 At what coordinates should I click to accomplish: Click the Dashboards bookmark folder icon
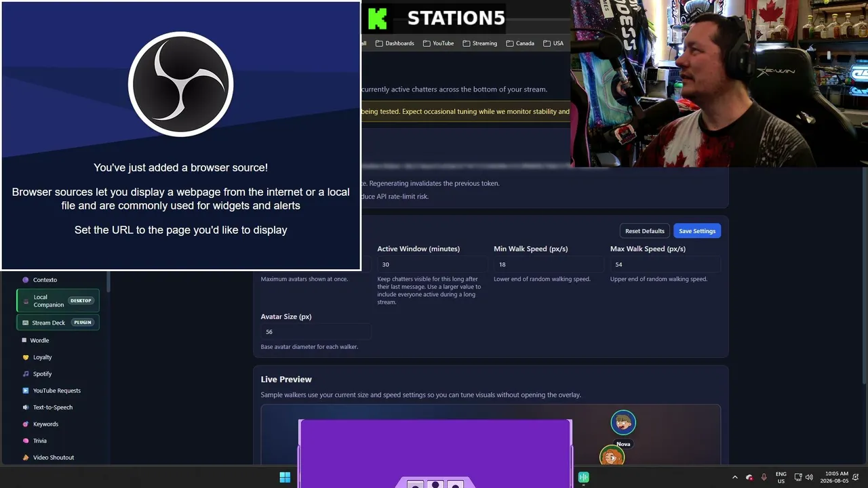[x=378, y=43]
